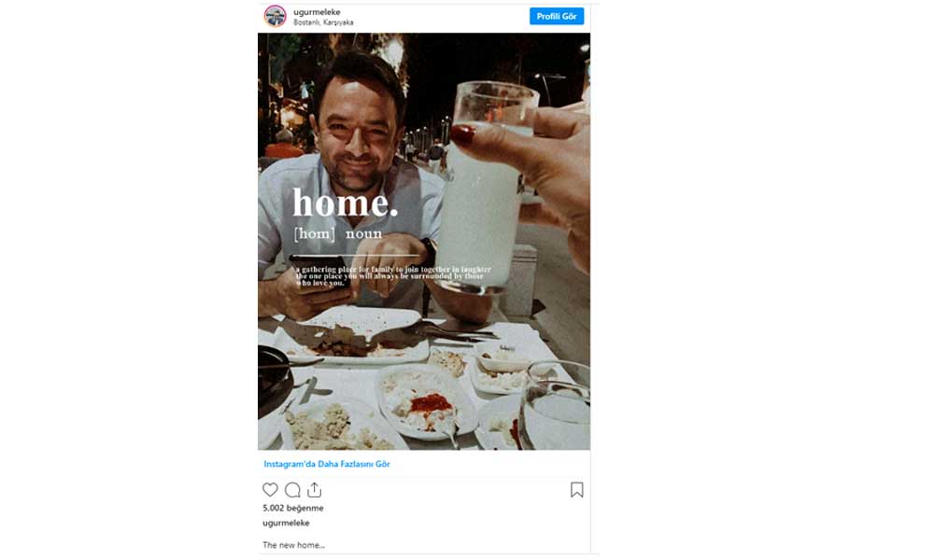Click ugurmeleke username above the caption
Viewport: 934px width, 560px height.
[x=286, y=524]
